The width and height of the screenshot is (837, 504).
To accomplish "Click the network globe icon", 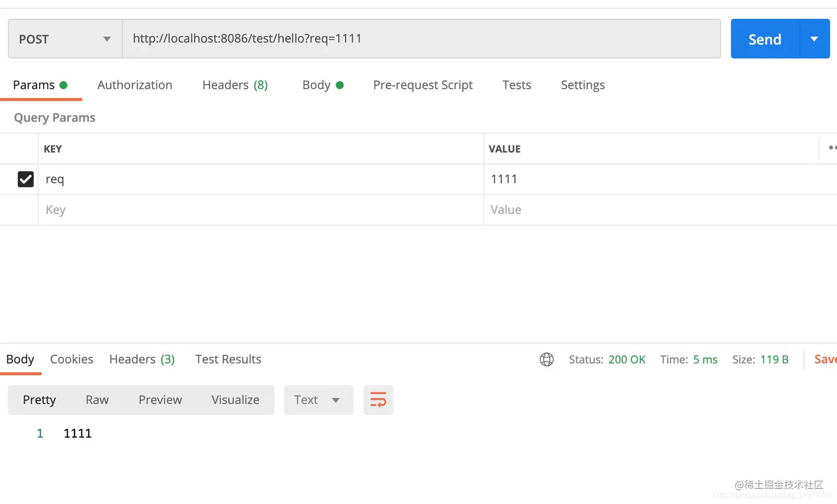I will tap(546, 360).
